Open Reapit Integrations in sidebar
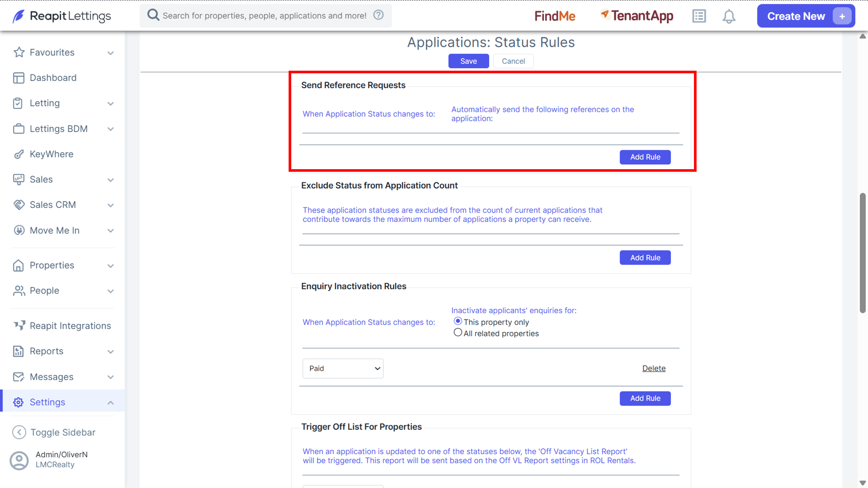 (x=70, y=326)
